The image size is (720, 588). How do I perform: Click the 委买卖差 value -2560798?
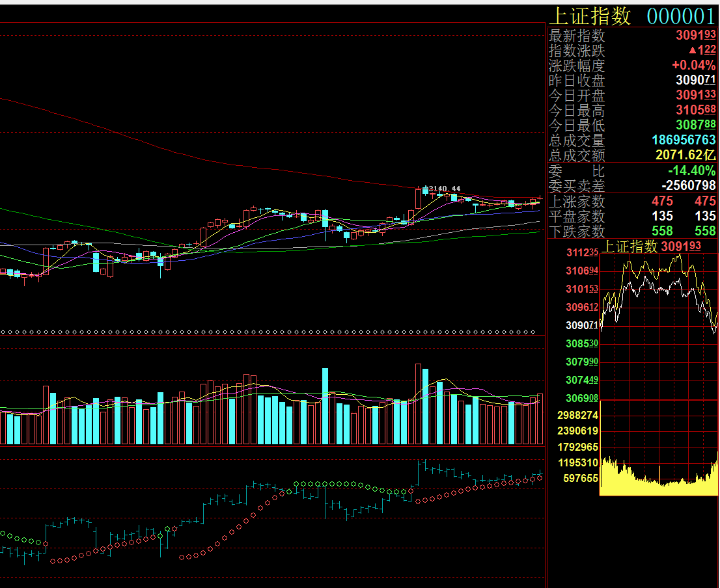click(x=688, y=185)
